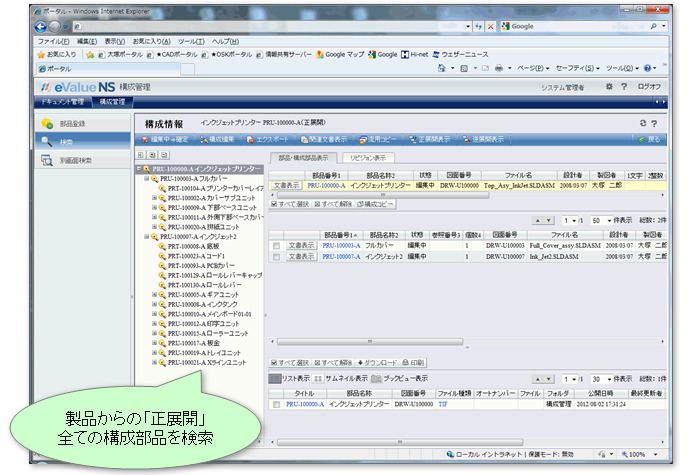Switch to the ドキュメント管理 tab

[x=62, y=102]
